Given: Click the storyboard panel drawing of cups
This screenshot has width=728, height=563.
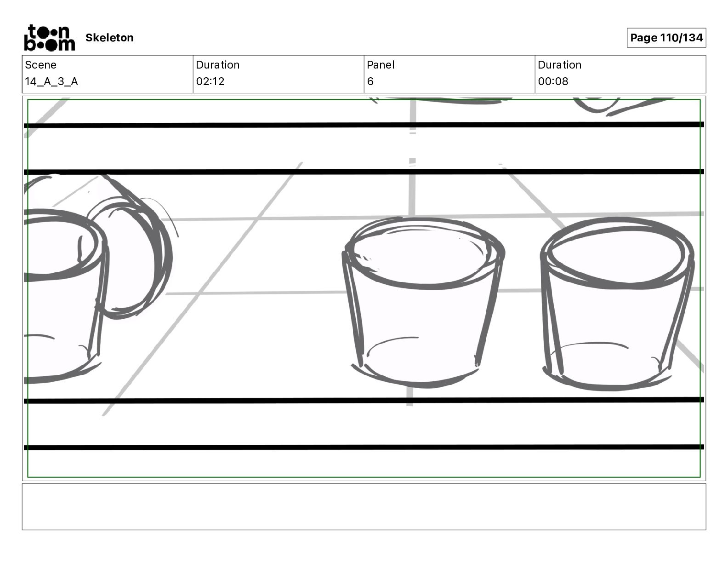Looking at the screenshot, I should point(364,288).
